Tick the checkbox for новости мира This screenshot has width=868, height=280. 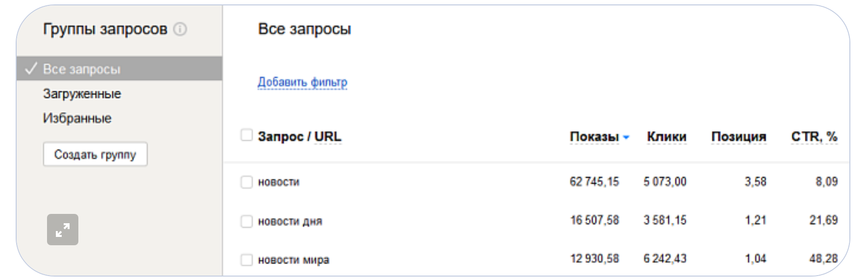click(246, 260)
